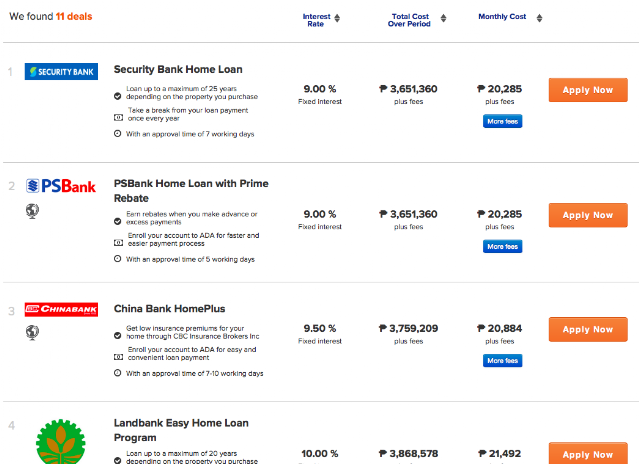The height and width of the screenshot is (464, 640).
Task: Apply now for China Bank HomePlus
Action: pos(588,329)
